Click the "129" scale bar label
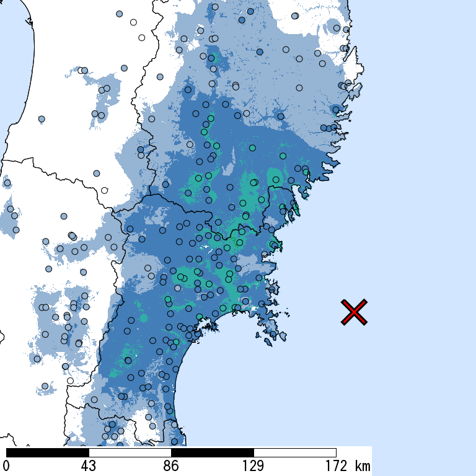The height and width of the screenshot is (476, 476). point(253,466)
